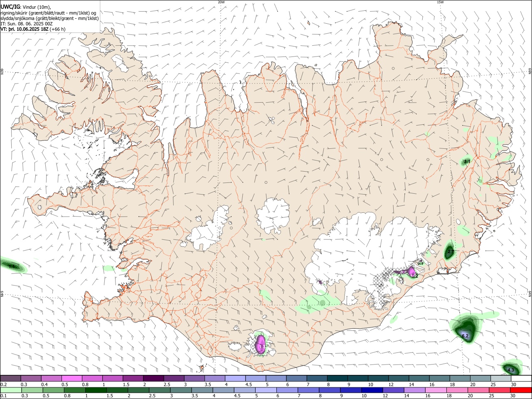Viewport: 532px width, 399px height.
Task: Click the IT: Sun. 08. 06. 2025 00Z line
Action: pos(27,24)
